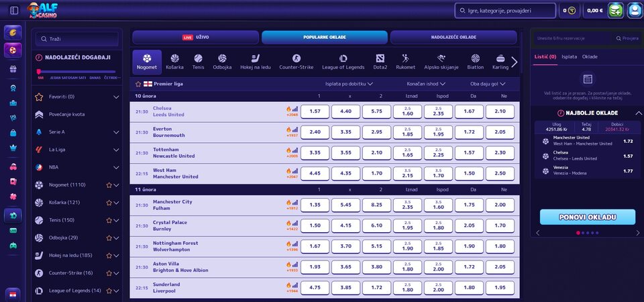Favorite the Nogomet sport star
644x302 pixels.
(x=109, y=185)
